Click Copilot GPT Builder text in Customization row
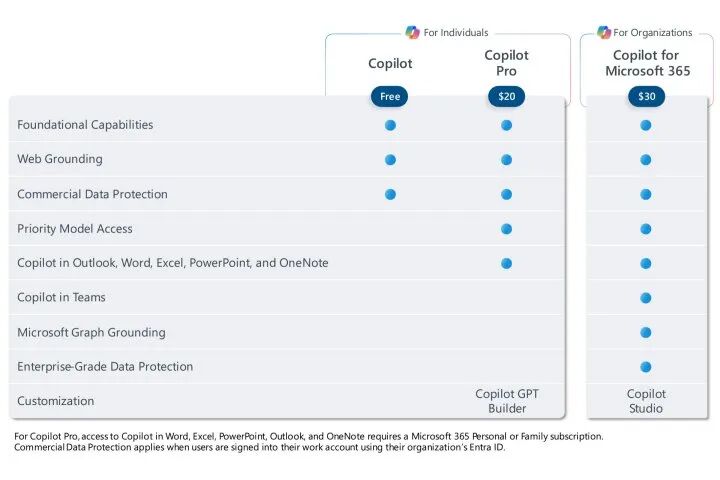 [507, 401]
